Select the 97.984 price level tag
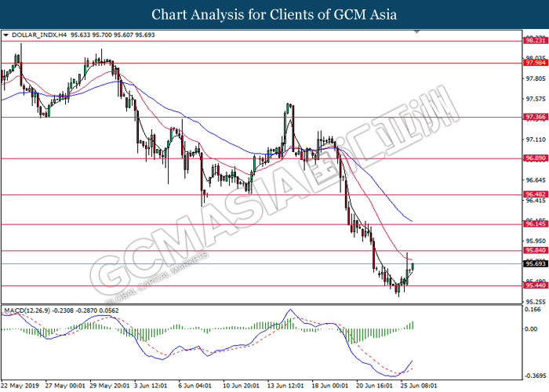 534,63
